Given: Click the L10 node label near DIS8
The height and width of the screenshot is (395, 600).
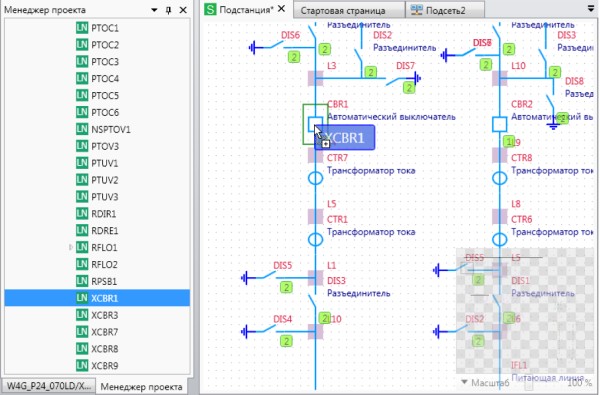Looking at the screenshot, I should pos(518,65).
